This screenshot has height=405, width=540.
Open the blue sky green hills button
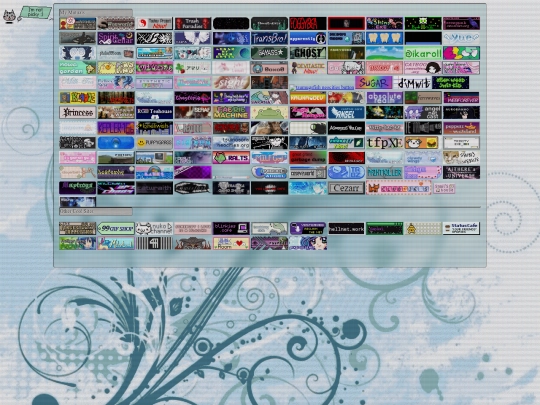click(x=385, y=53)
